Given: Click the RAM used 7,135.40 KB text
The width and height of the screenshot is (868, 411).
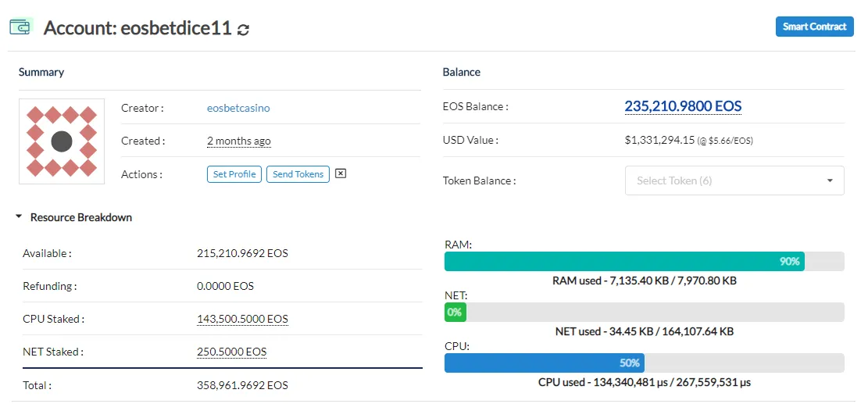Looking at the screenshot, I should tap(645, 281).
